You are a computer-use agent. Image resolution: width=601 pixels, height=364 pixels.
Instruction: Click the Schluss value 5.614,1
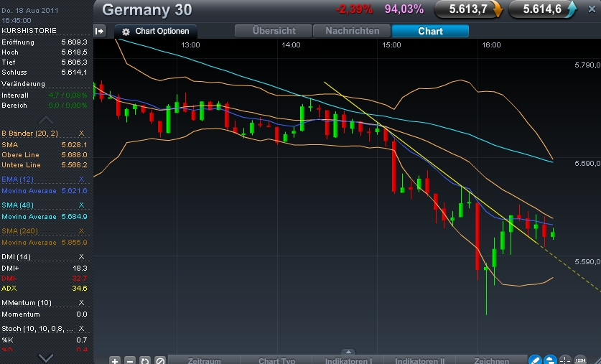tap(75, 72)
